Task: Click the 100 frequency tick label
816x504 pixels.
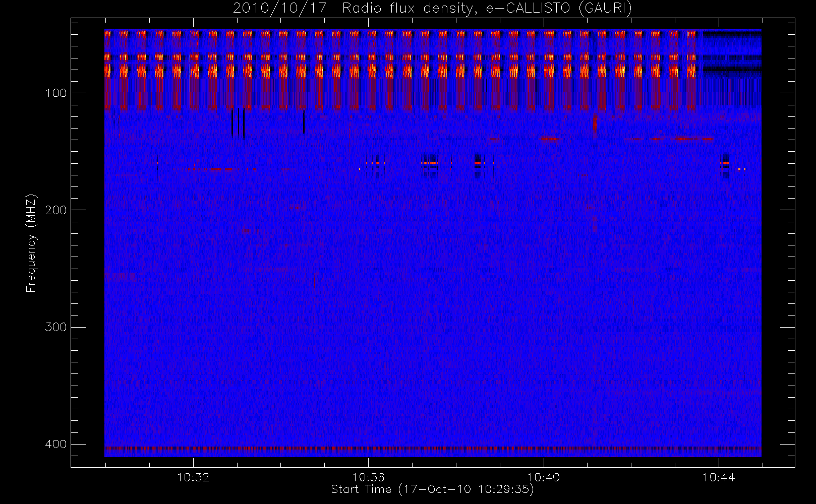Action: tap(55, 93)
